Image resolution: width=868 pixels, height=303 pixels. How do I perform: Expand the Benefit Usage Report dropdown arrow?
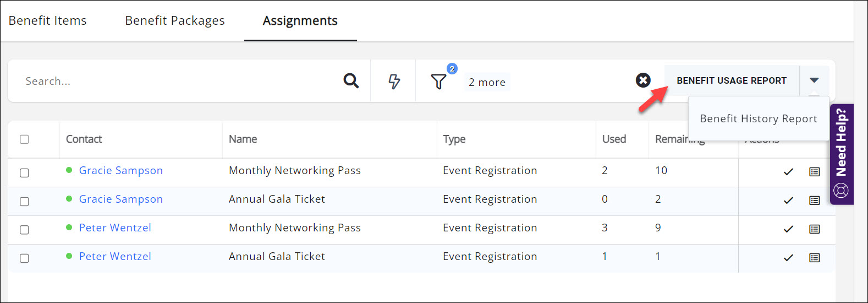coord(814,80)
